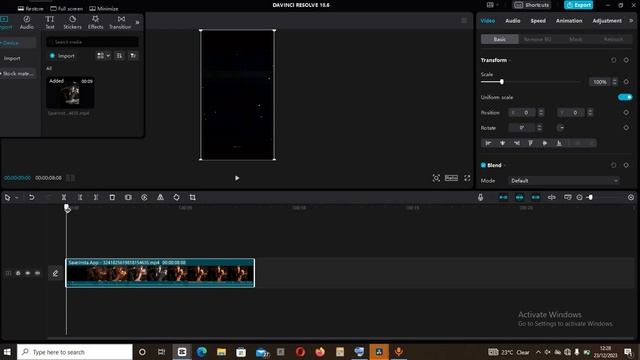Align the clip to horizontal center
This screenshot has width=640, height=360.
click(x=502, y=143)
